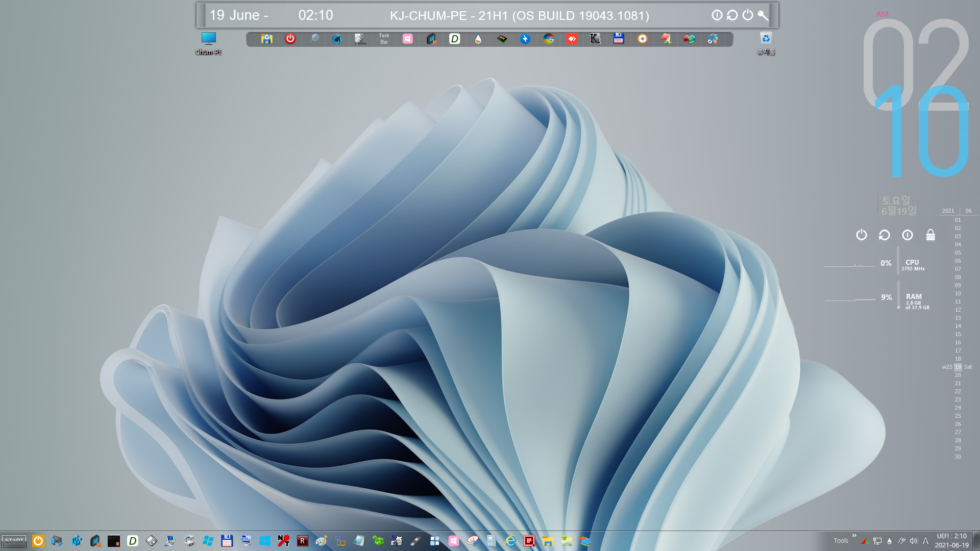The width and height of the screenshot is (980, 551).
Task: Open the water droplet icon in top dock
Action: 478,39
